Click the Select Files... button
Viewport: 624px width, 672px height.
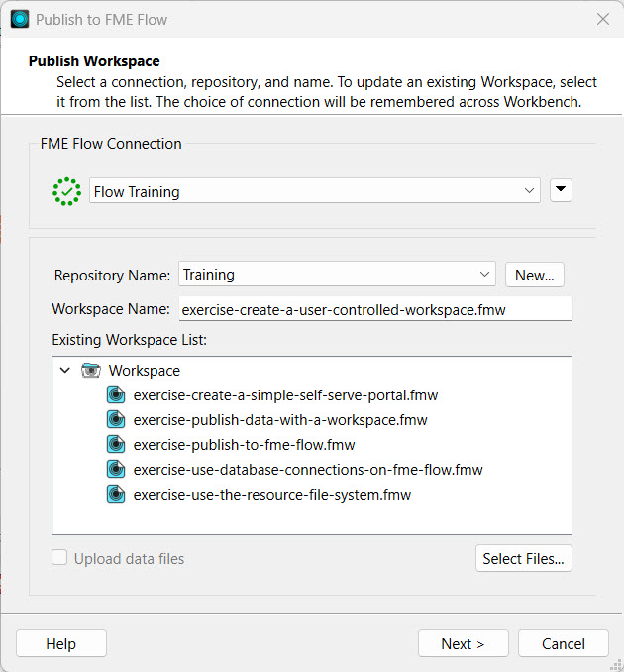(523, 559)
